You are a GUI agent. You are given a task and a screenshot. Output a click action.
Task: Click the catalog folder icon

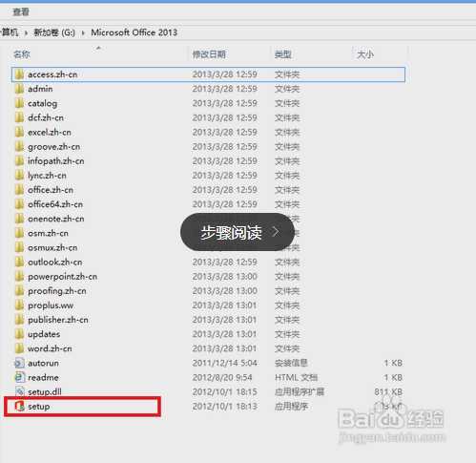pos(19,103)
